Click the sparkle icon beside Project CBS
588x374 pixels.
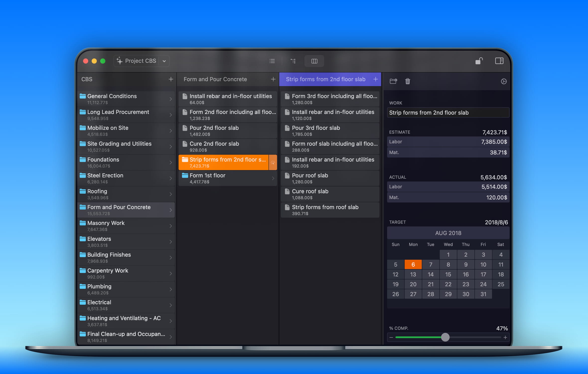tap(120, 61)
